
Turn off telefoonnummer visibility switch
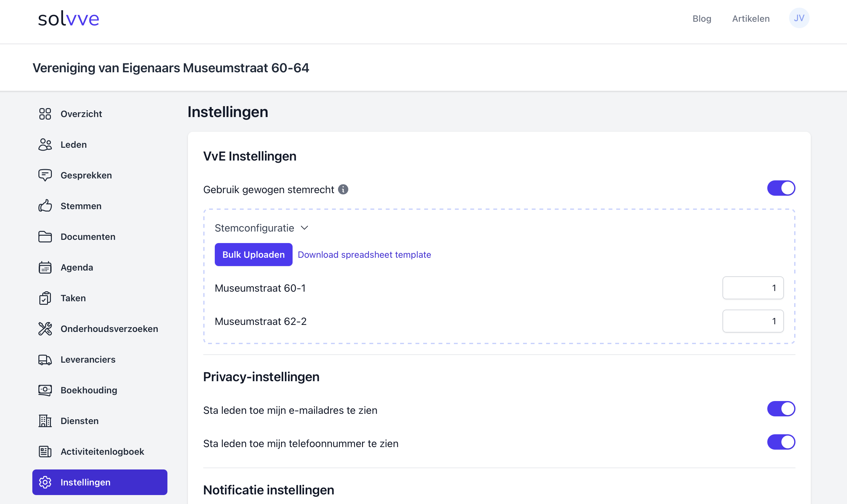point(781,442)
